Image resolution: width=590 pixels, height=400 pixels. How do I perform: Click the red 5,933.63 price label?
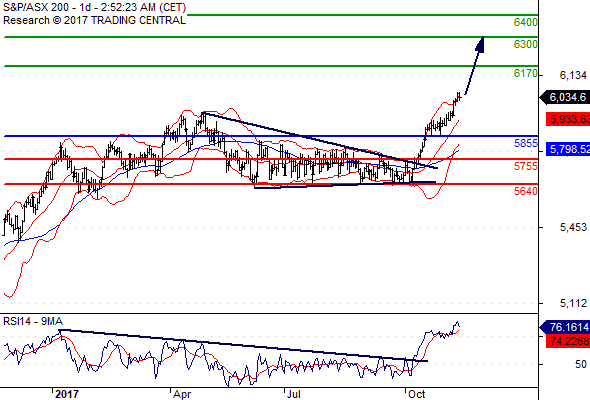568,119
